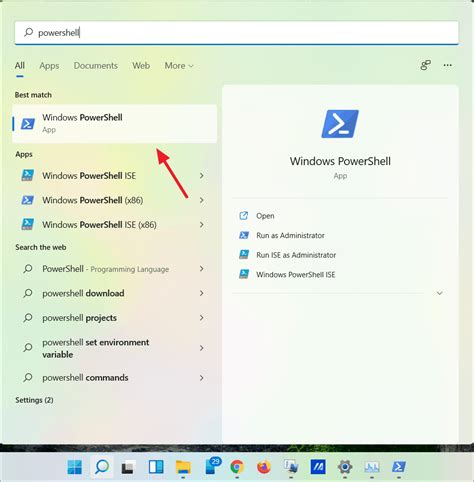Viewport: 474px width, 482px height.
Task: Open File Explorer from taskbar
Action: (183, 467)
